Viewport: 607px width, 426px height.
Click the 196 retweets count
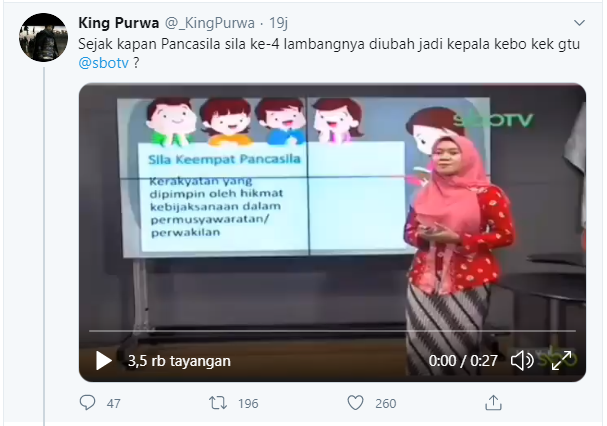[x=248, y=404]
